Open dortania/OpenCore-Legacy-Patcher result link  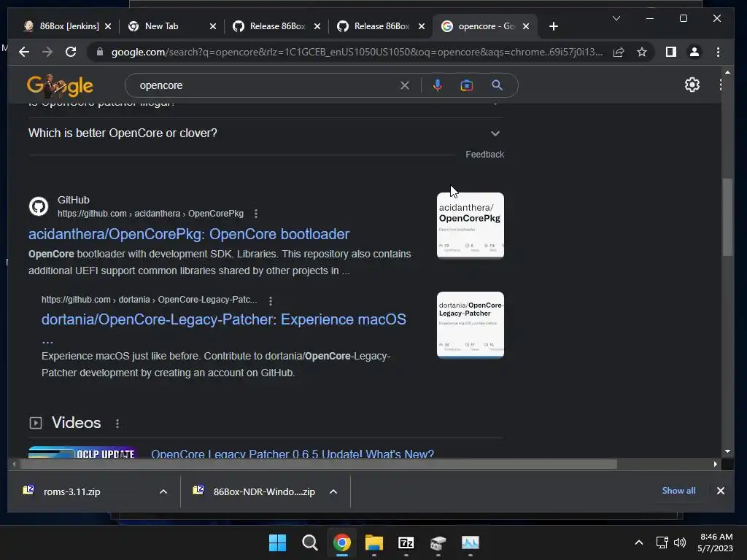coord(223,319)
